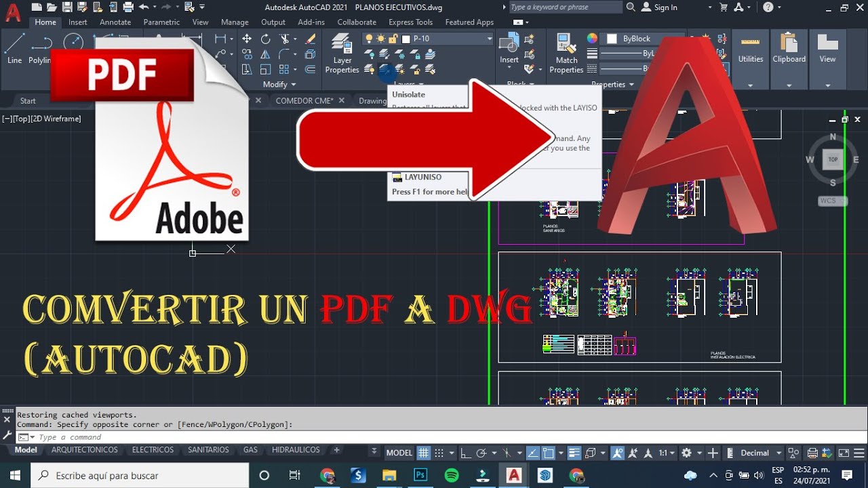
Task: Click the Layer Unisolate icon
Action: [x=386, y=69]
